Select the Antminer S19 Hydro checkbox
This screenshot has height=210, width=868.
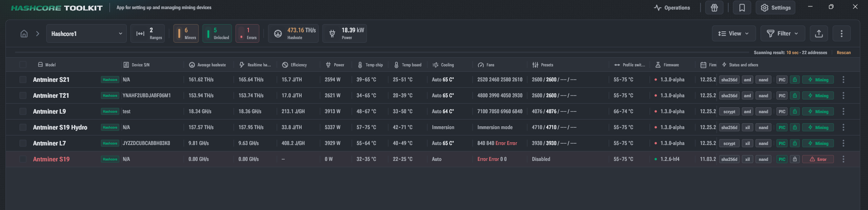(x=23, y=127)
